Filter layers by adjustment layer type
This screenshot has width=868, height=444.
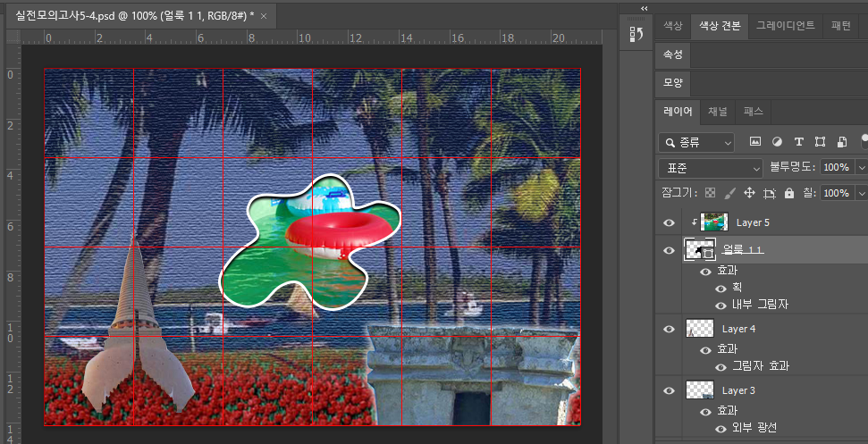pos(776,142)
